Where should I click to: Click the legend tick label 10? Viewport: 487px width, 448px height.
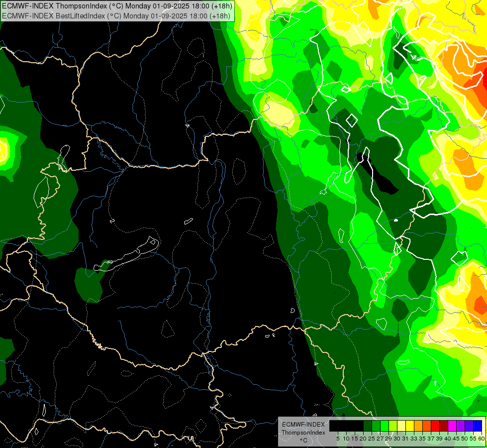click(346, 439)
